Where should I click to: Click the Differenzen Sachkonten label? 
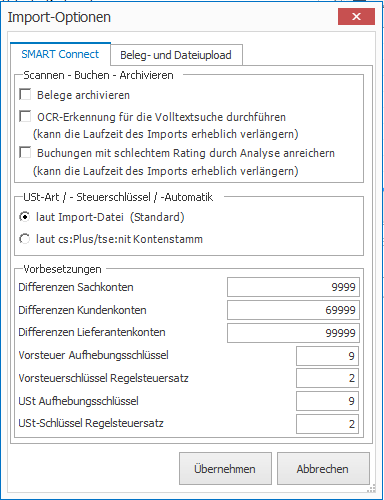coord(76,287)
